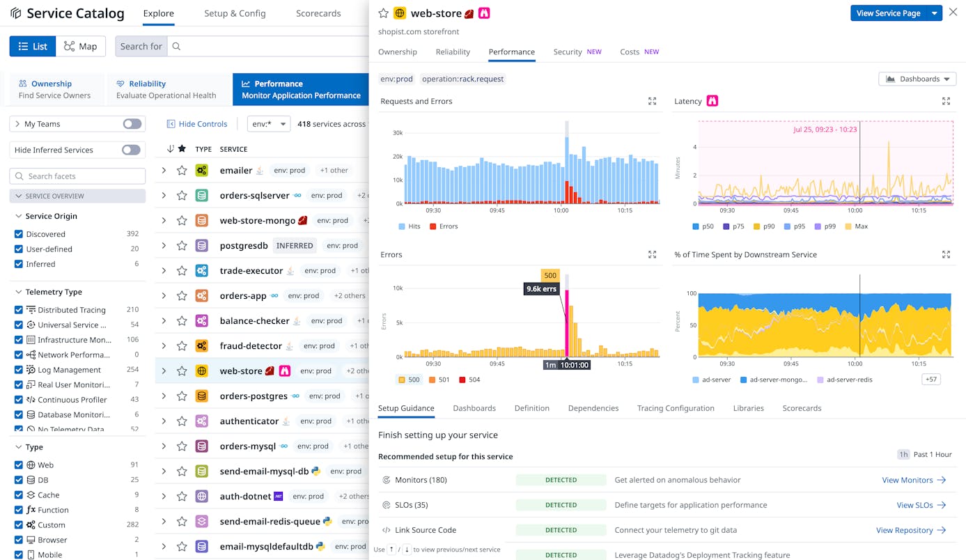
Task: Collapse controls via the Hide Controls icon
Action: pyautogui.click(x=170, y=123)
